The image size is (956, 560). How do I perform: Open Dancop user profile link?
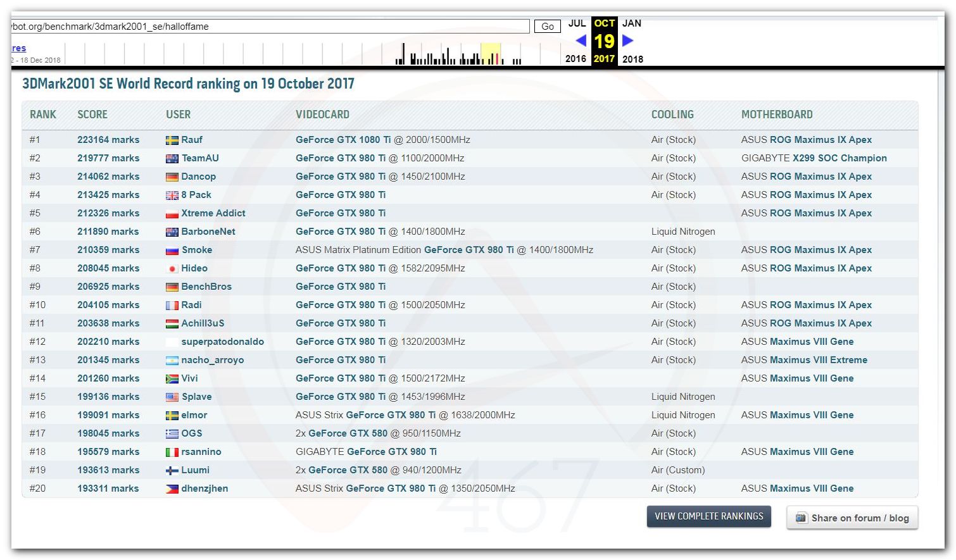click(x=199, y=177)
